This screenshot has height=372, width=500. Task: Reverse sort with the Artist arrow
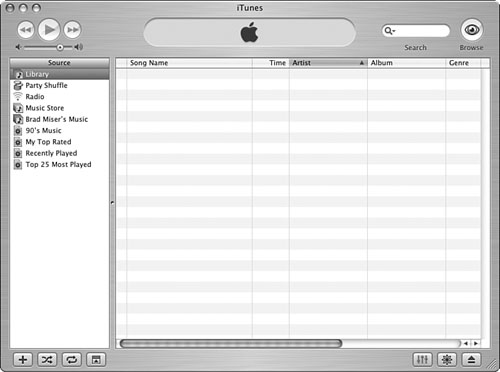pyautogui.click(x=362, y=63)
